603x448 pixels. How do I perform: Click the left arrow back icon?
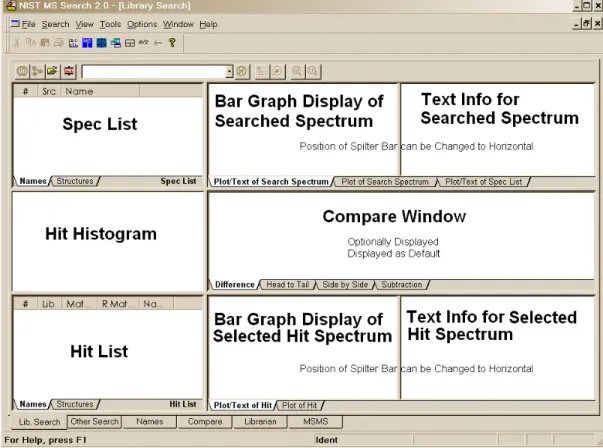158,43
